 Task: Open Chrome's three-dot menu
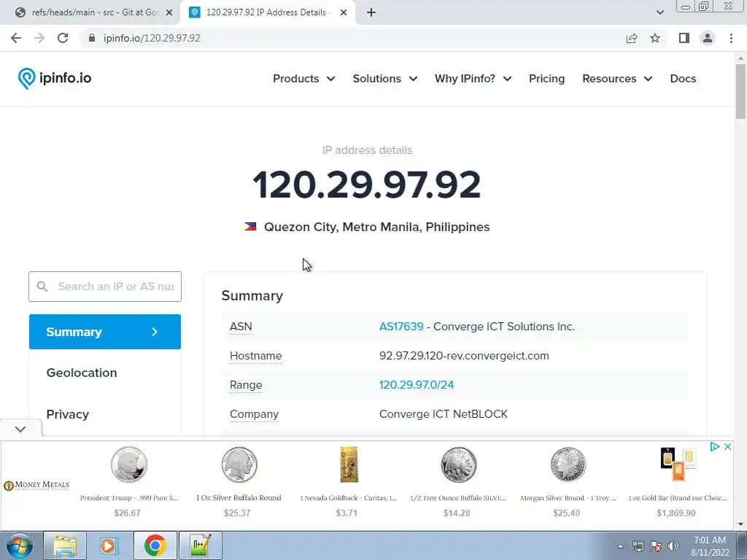731,38
